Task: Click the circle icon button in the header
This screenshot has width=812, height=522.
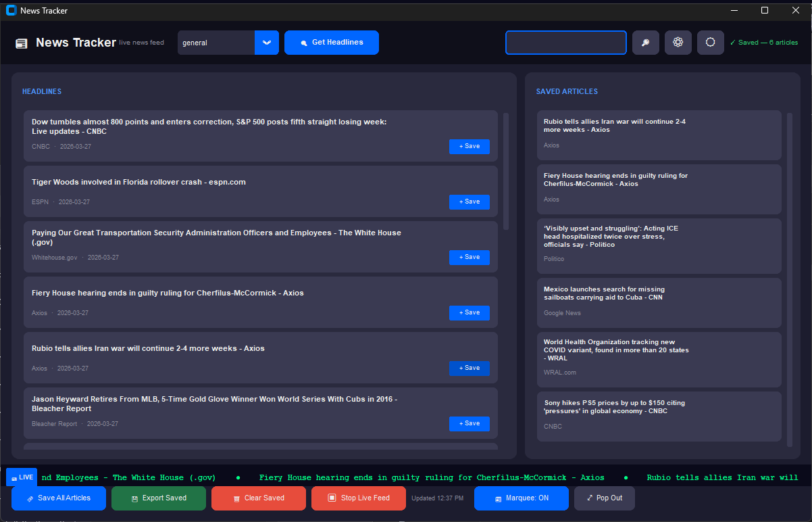Action: click(710, 43)
